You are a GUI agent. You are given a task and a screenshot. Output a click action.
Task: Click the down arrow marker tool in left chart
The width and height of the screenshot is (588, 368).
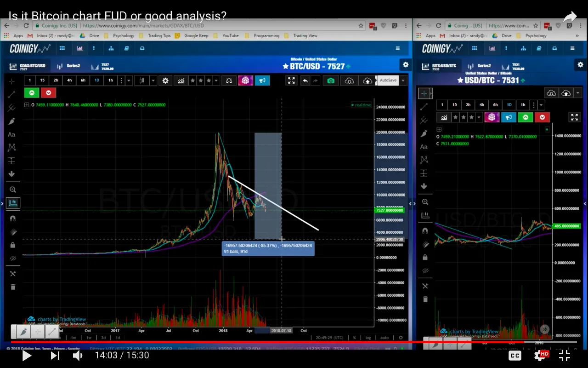pos(11,174)
